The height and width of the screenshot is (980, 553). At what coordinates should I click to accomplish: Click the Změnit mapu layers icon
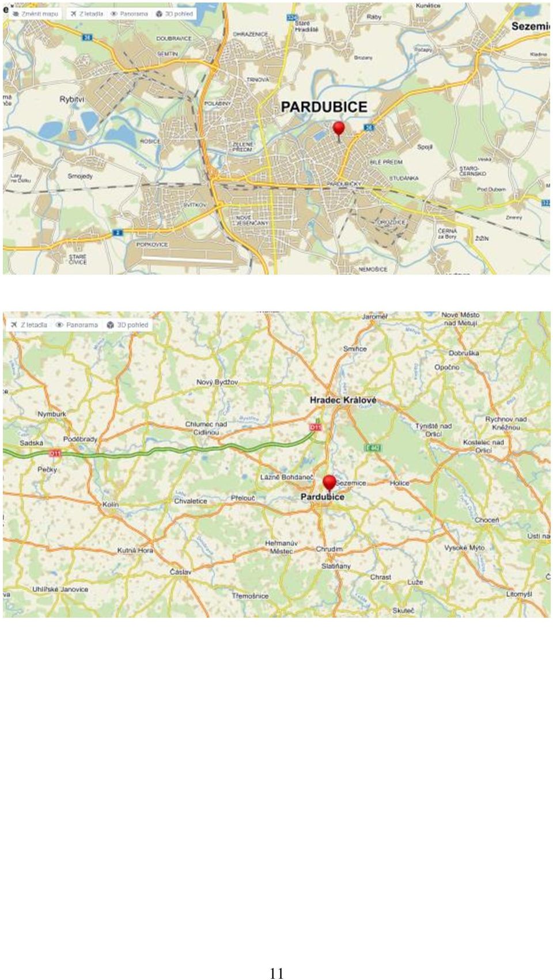tap(15, 13)
